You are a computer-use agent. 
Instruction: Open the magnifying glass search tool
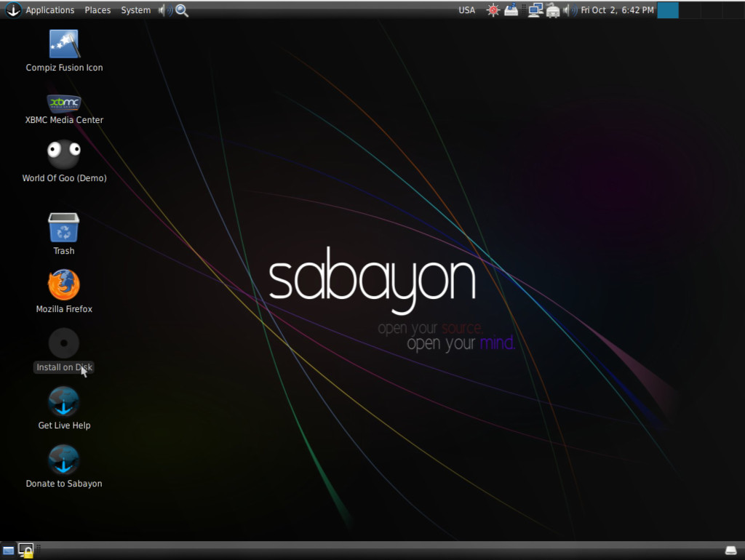(x=182, y=10)
